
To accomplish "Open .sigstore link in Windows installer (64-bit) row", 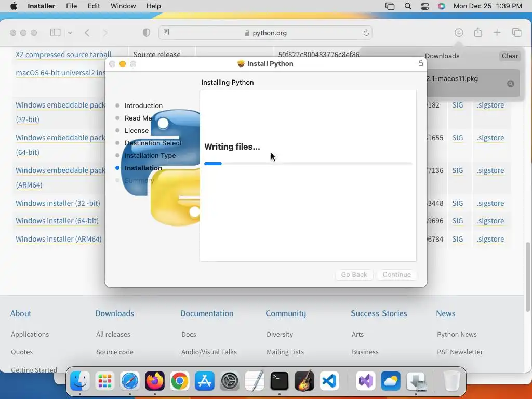I will [x=490, y=221].
